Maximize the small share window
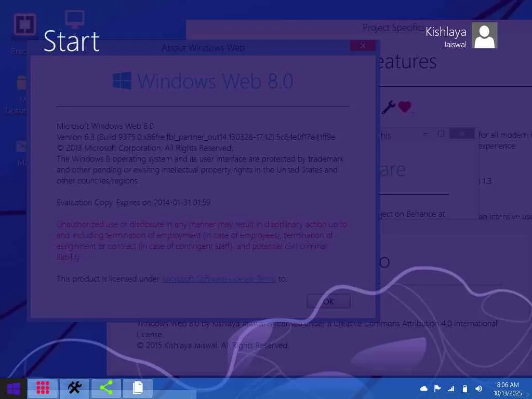 (441, 134)
